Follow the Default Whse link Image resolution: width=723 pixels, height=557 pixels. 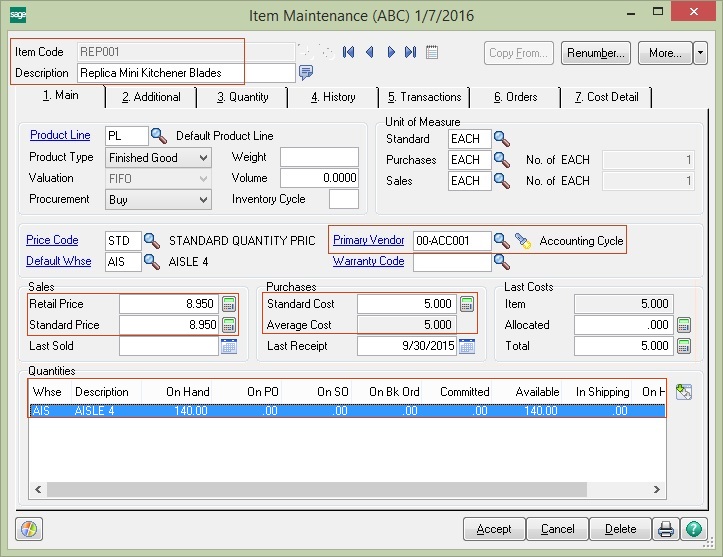pyautogui.click(x=59, y=261)
